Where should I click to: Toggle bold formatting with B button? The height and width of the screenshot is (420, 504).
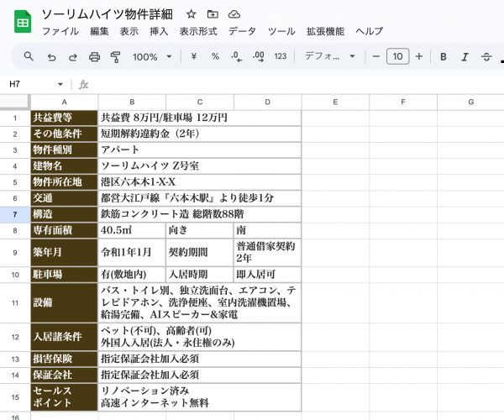(443, 56)
